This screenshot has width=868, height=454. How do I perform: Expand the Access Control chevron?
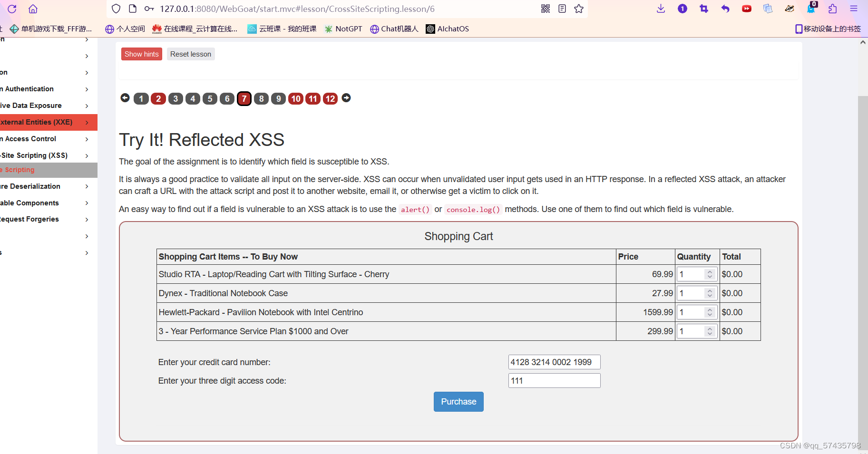click(87, 139)
